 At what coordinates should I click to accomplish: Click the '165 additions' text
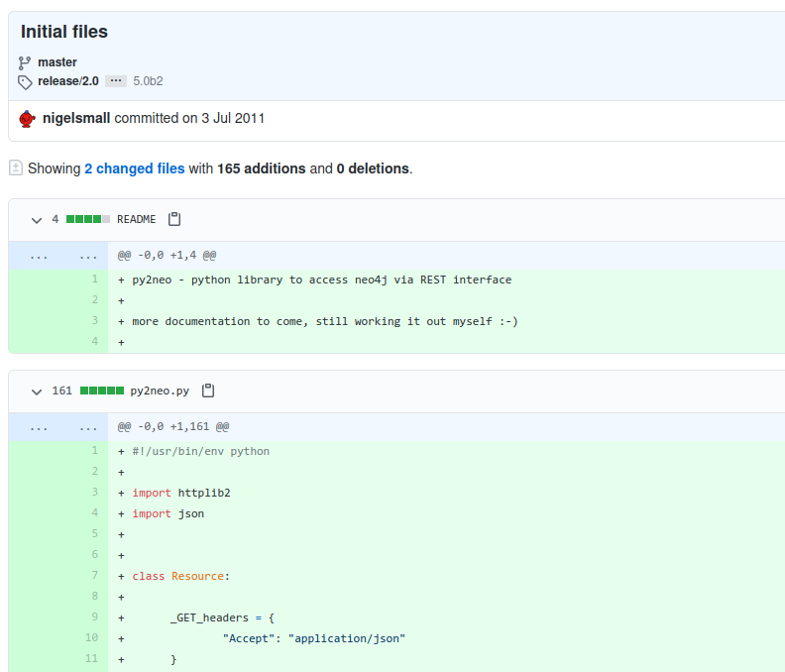click(262, 168)
